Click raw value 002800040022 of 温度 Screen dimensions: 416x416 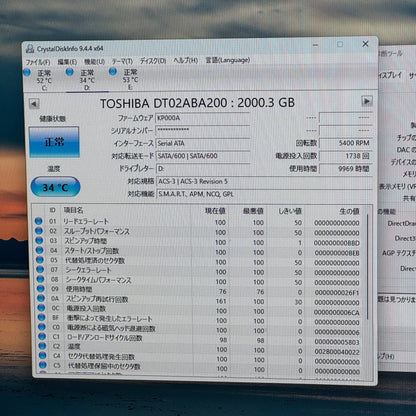[x=337, y=352]
